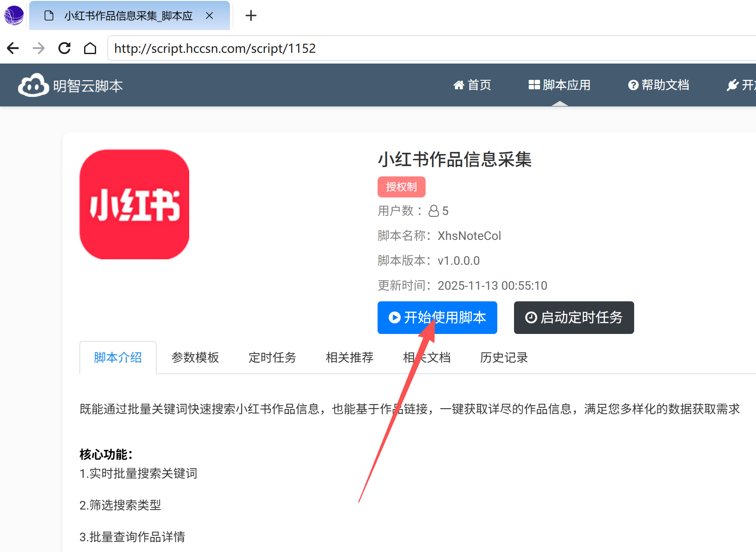Switch to the 相关推荐 tab
This screenshot has height=552, width=756.
coord(350,358)
